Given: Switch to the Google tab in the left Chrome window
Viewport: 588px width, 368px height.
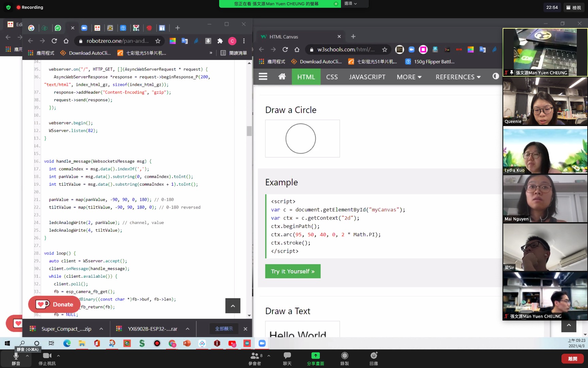Looking at the screenshot, I should pos(31,28).
